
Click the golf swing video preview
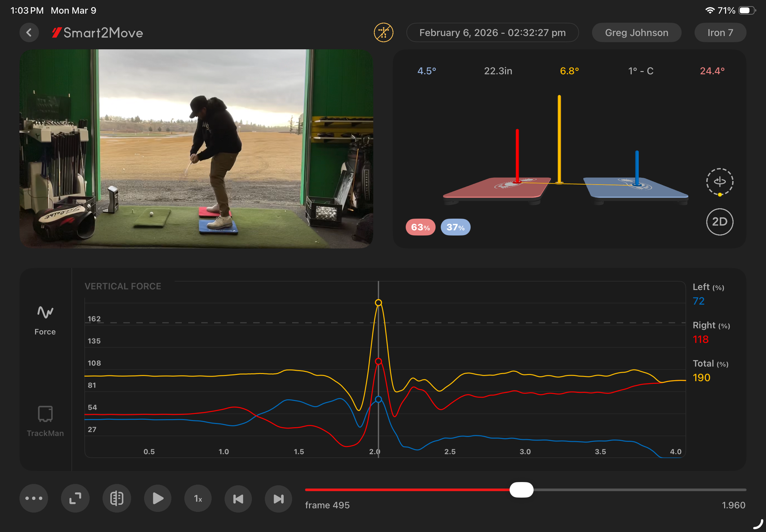click(x=196, y=149)
